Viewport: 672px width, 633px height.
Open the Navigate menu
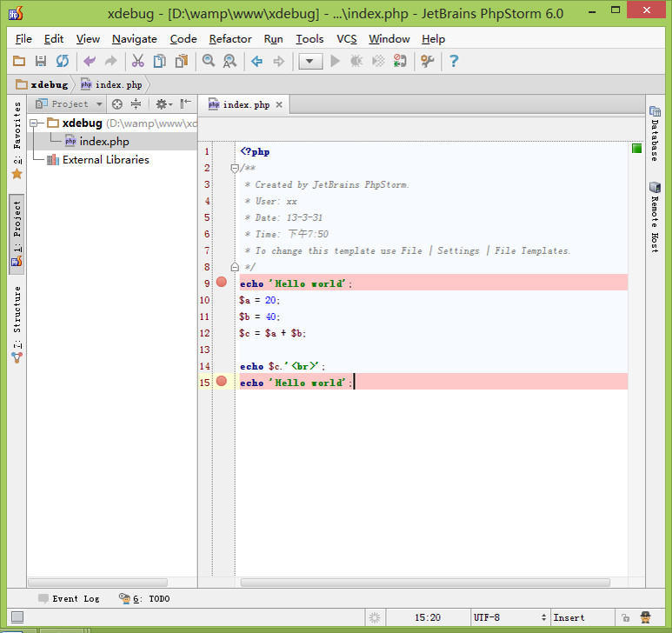coord(135,39)
